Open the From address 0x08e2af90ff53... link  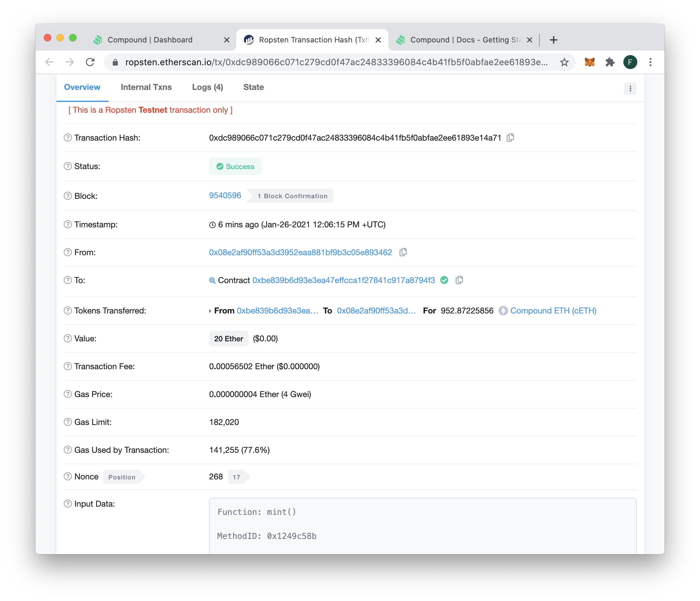[x=300, y=252]
